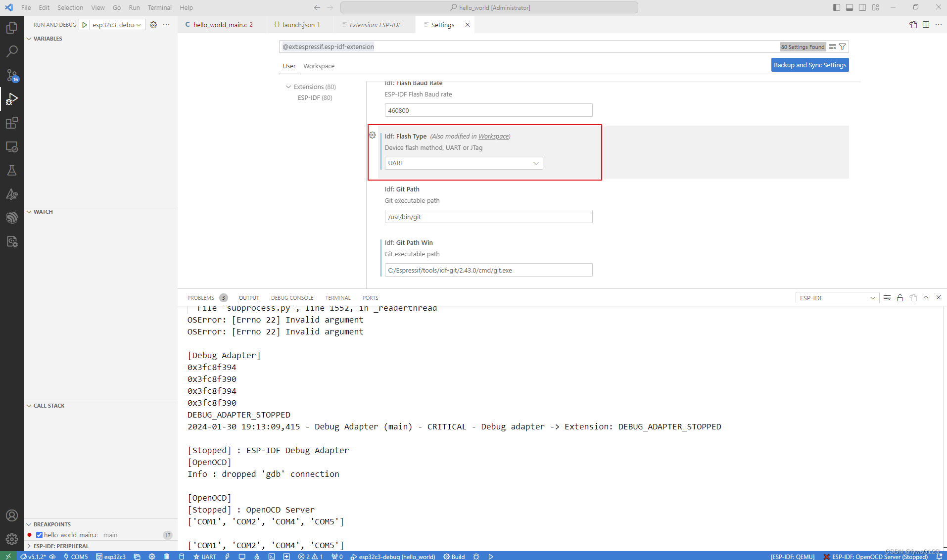Click the UART flash method star in status bar

pos(204,557)
